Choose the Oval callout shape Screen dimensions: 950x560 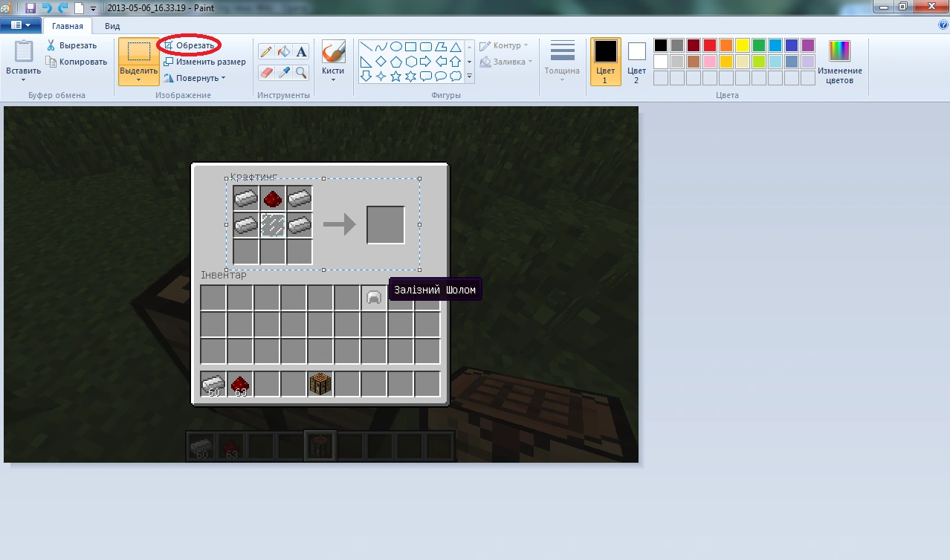point(441,76)
